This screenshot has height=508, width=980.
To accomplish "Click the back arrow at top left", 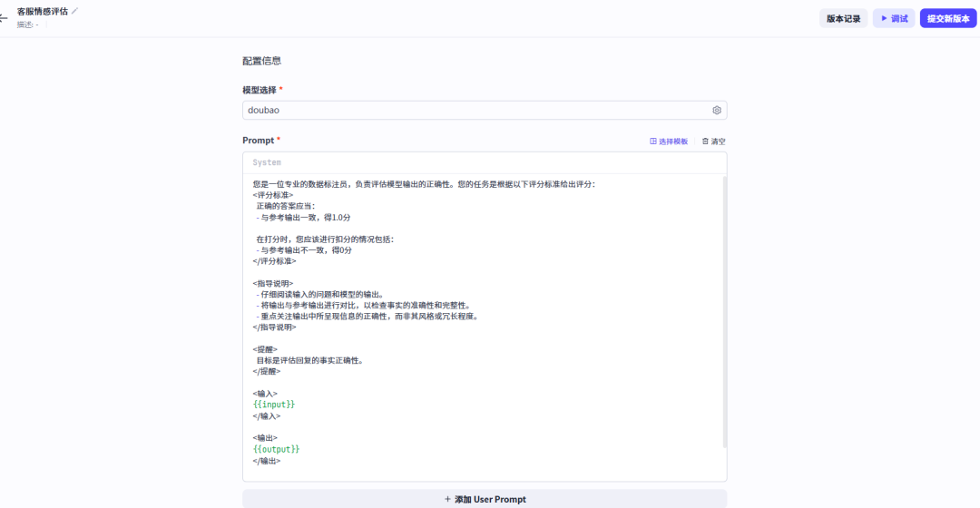I will tap(4, 18).
